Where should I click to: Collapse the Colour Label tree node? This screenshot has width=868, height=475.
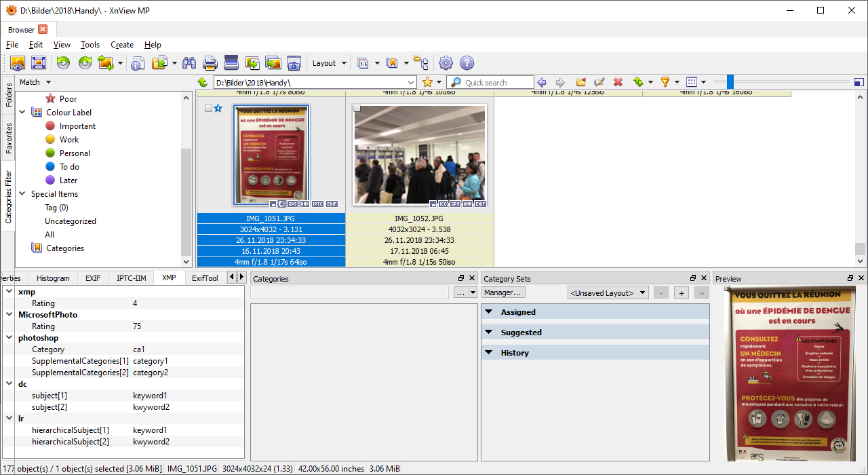tap(22, 113)
